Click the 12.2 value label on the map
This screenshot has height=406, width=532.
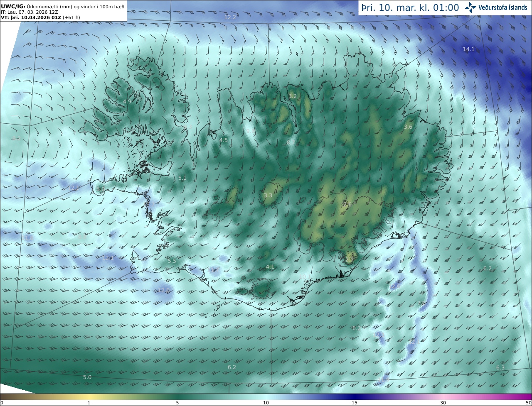coord(230,17)
